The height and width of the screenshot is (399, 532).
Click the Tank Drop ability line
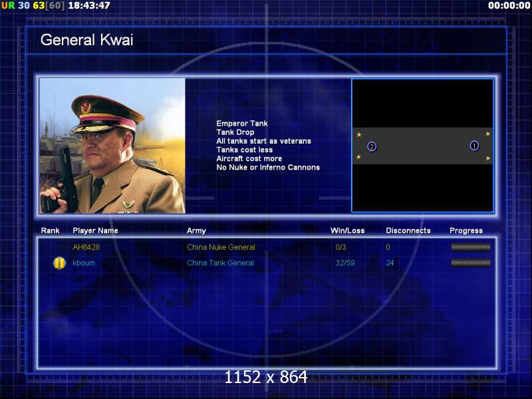235,132
